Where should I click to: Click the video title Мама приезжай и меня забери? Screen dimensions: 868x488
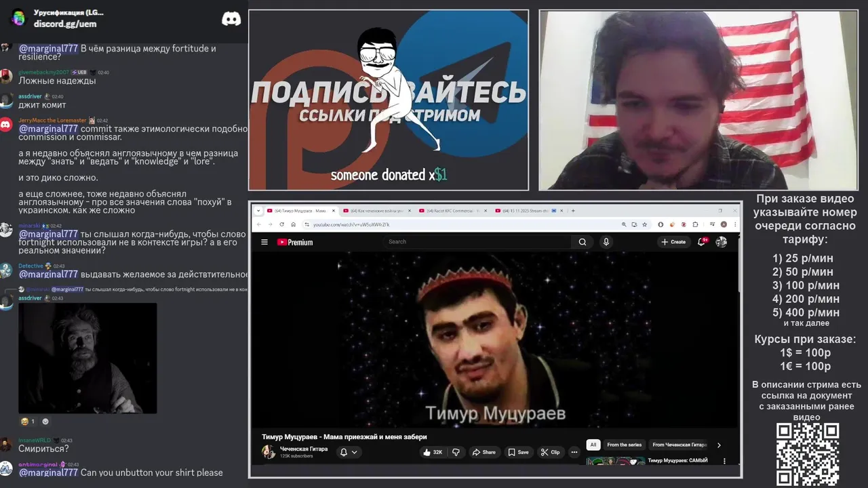pos(344,436)
